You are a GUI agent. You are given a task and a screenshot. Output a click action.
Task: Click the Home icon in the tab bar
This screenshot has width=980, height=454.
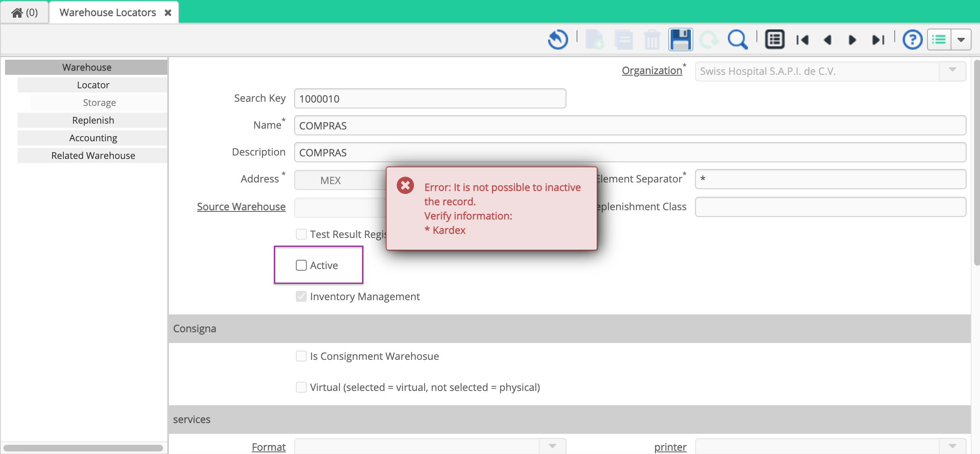(x=17, y=12)
